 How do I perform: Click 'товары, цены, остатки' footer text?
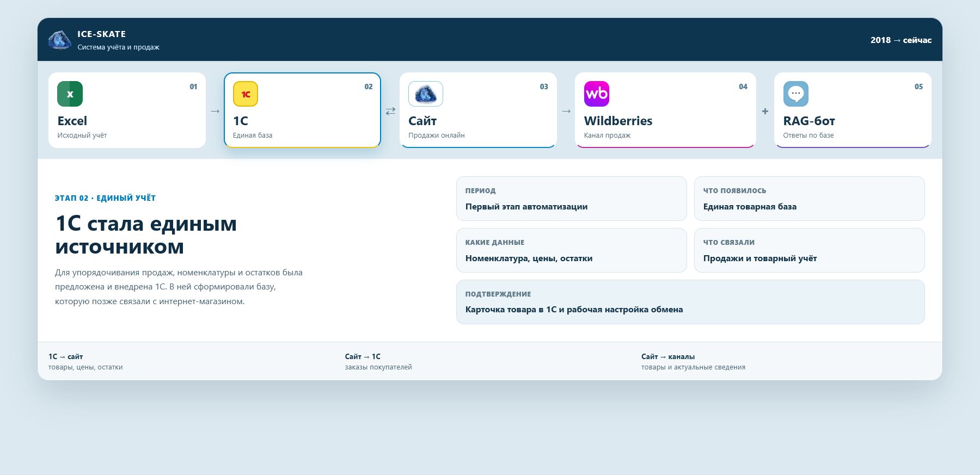tap(85, 367)
